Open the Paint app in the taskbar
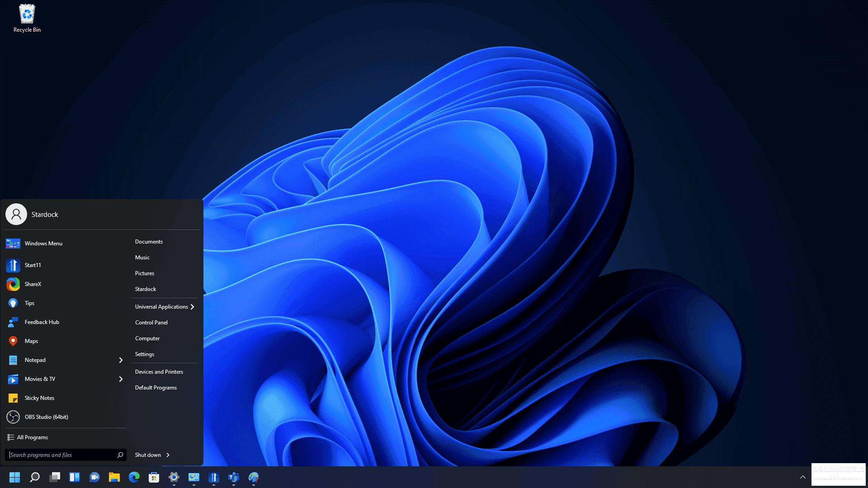 (x=254, y=477)
